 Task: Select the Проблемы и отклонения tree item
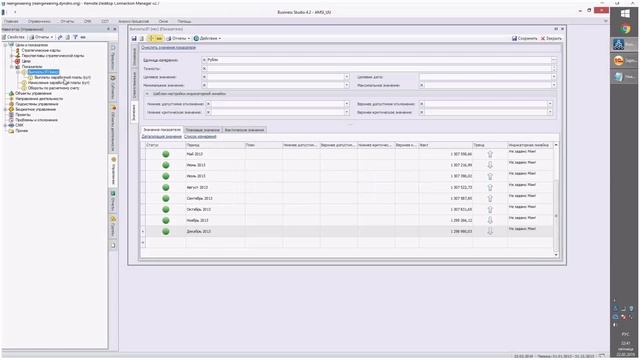[x=36, y=120]
